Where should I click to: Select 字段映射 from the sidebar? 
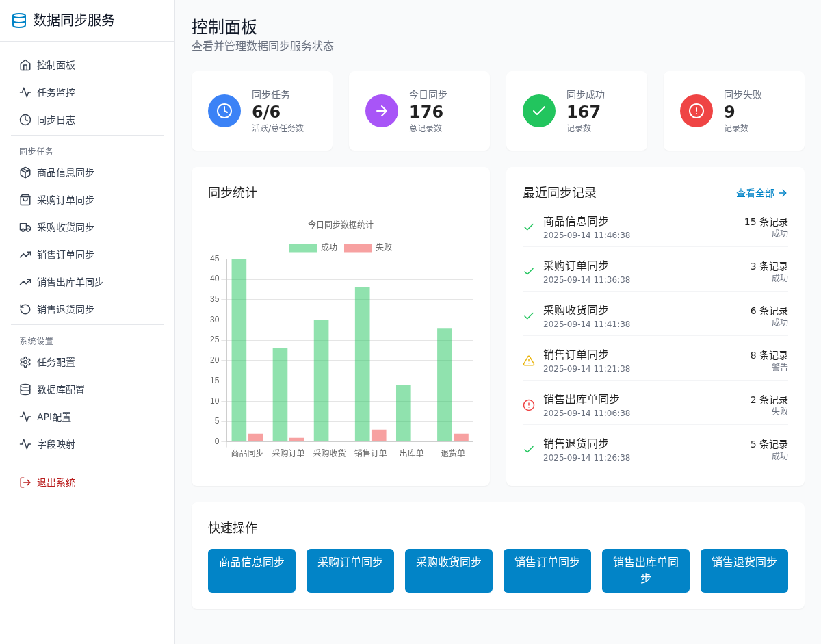[56, 444]
